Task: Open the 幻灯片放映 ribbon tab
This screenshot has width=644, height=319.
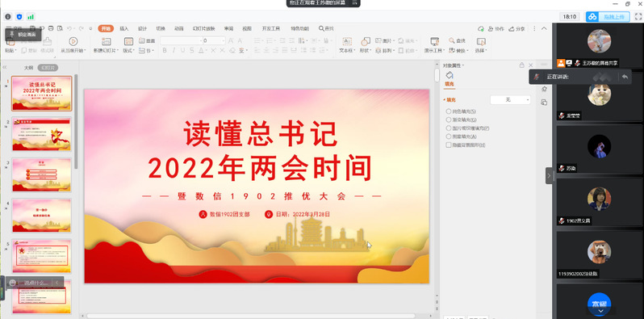Action: coord(203,29)
